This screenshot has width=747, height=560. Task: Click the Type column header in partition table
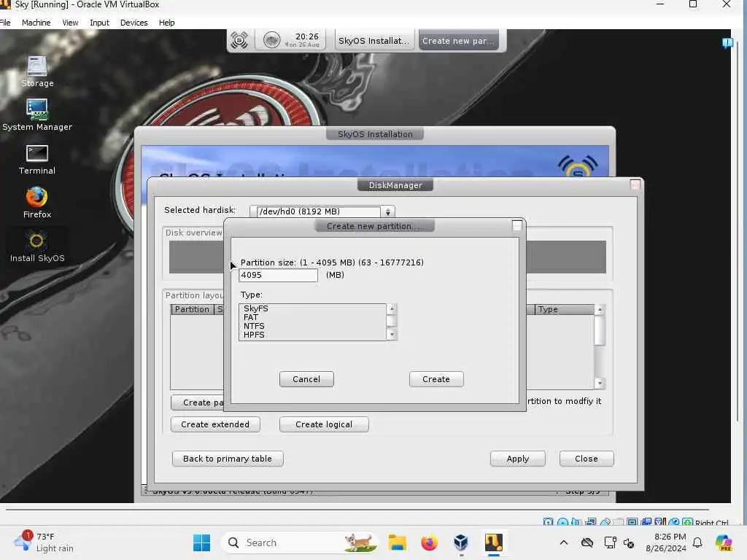[565, 309]
